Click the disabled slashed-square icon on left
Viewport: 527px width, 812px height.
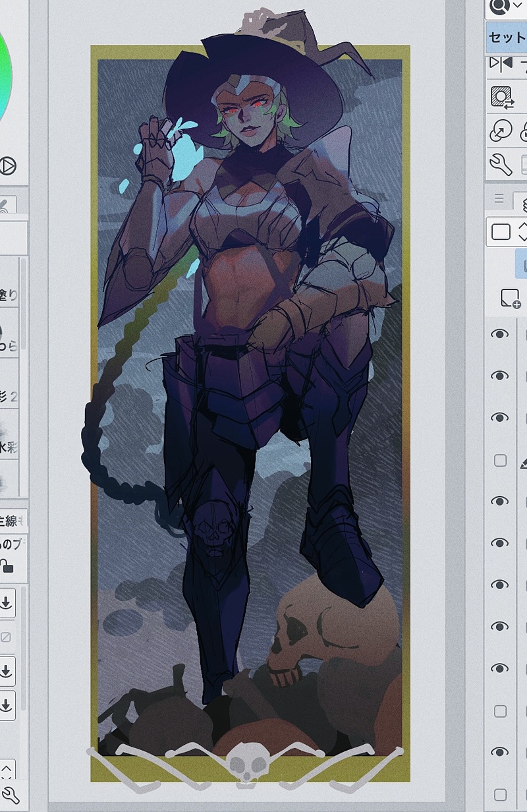coord(6,637)
